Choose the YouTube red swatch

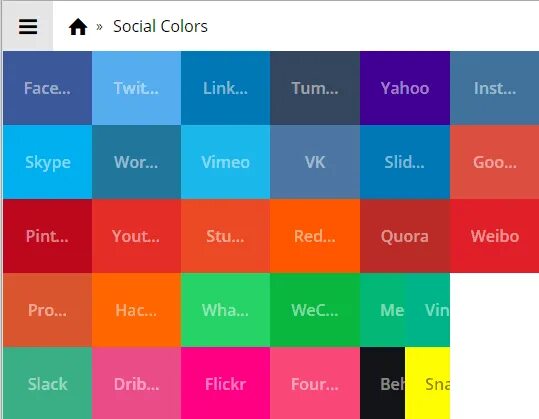click(x=136, y=236)
